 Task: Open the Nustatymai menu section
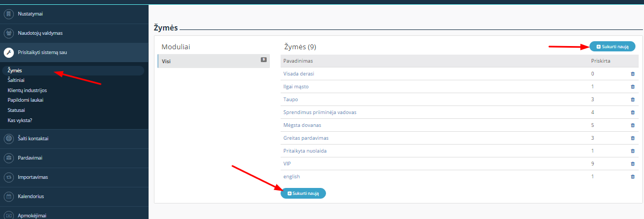coord(74,14)
